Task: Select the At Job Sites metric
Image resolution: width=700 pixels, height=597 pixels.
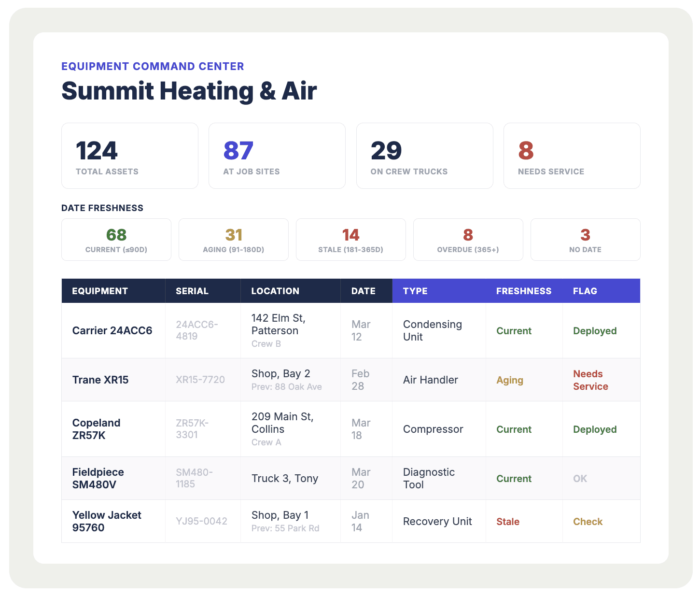Action: pyautogui.click(x=277, y=156)
